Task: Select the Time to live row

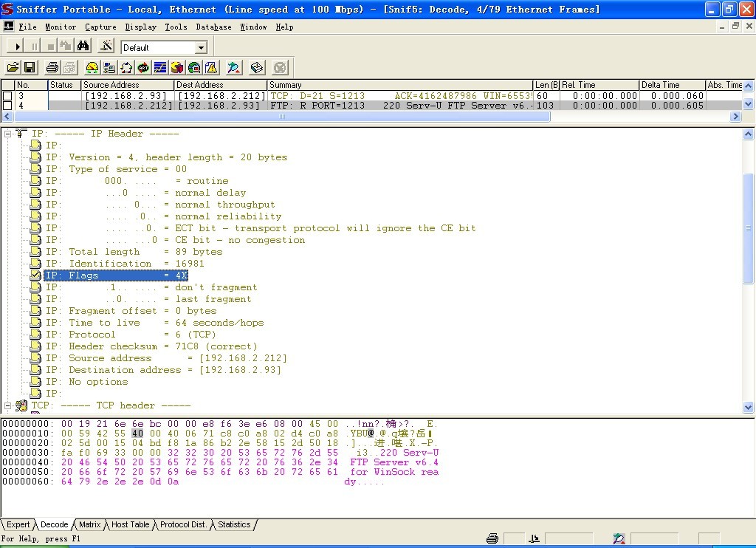Action: click(x=155, y=323)
